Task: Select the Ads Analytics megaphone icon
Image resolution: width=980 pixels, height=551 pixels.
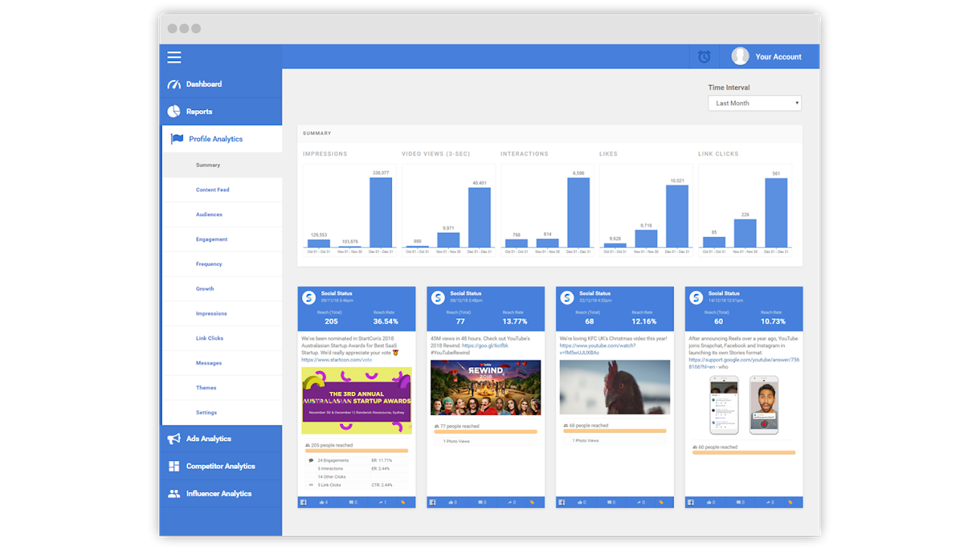Action: click(x=173, y=438)
